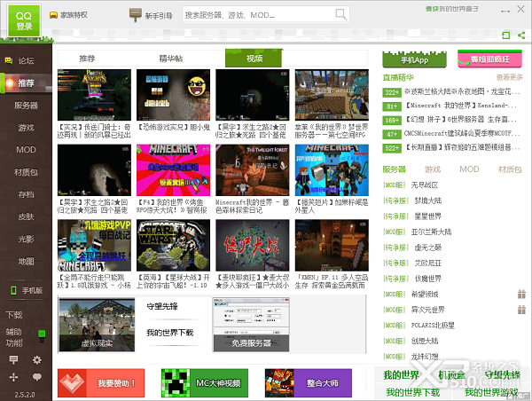Click the 虚拟现实 banner image
This screenshot has width=532, height=401.
pyautogui.click(x=97, y=325)
